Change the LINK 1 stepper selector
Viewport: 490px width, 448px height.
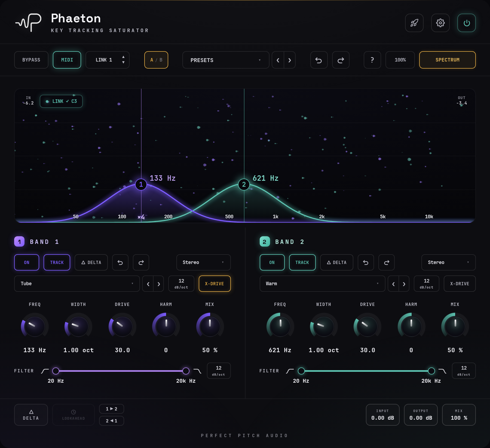tap(108, 60)
